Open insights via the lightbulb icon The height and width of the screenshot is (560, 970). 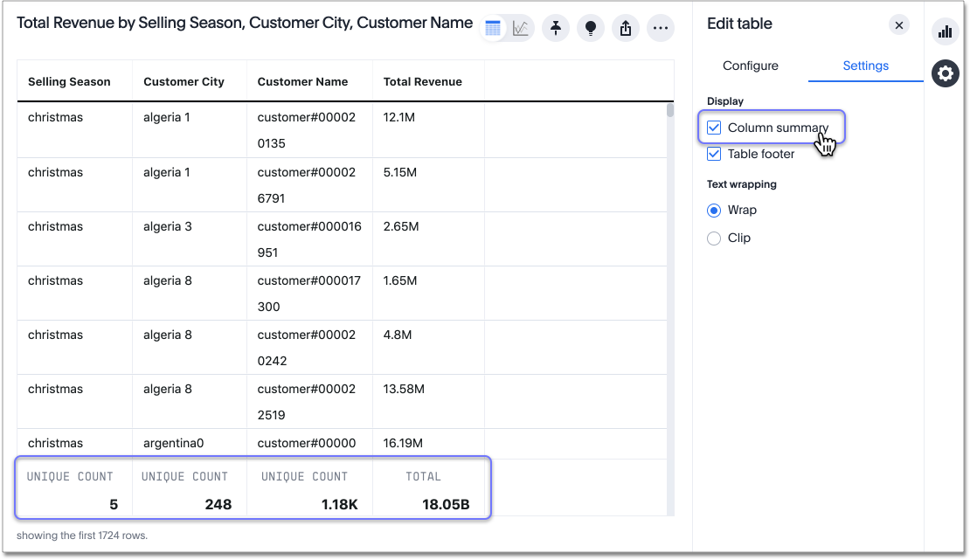(591, 28)
